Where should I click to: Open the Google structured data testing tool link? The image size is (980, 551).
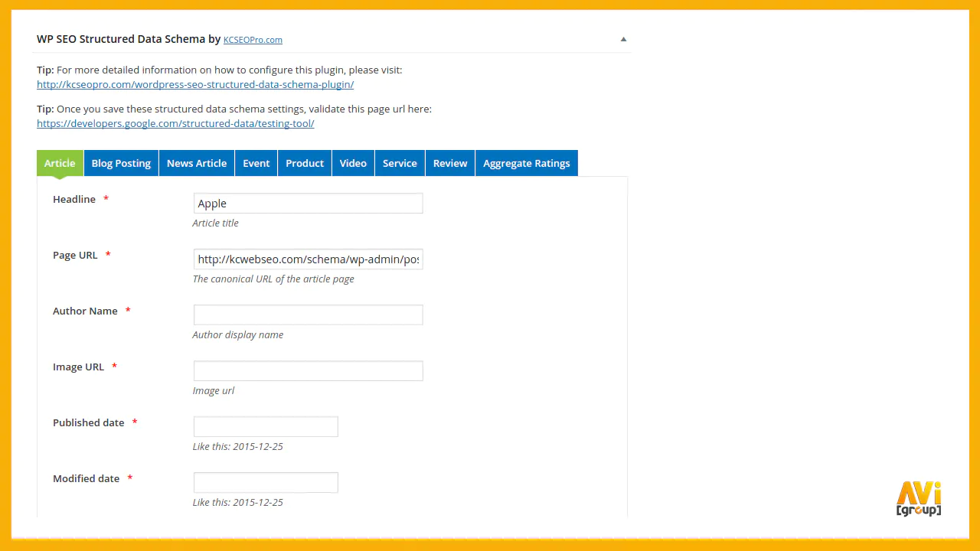point(175,123)
